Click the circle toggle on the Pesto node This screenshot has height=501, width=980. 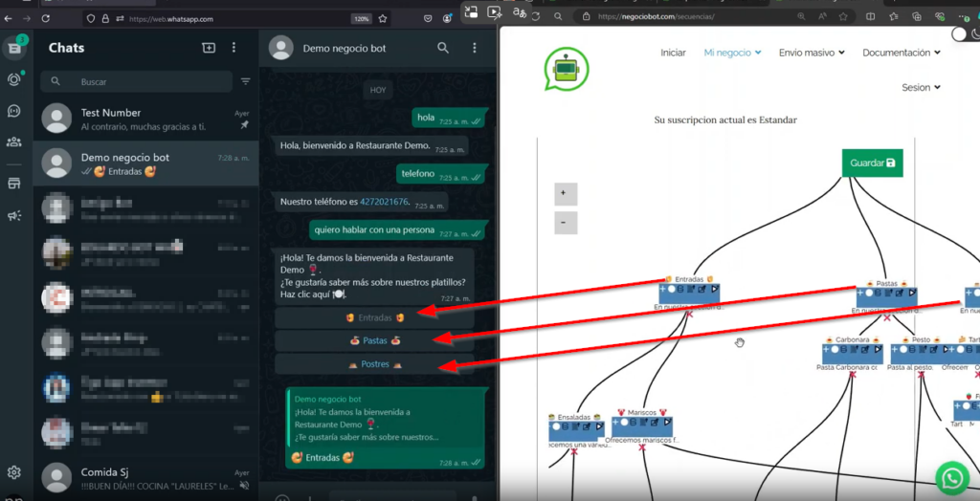pyautogui.click(x=905, y=349)
